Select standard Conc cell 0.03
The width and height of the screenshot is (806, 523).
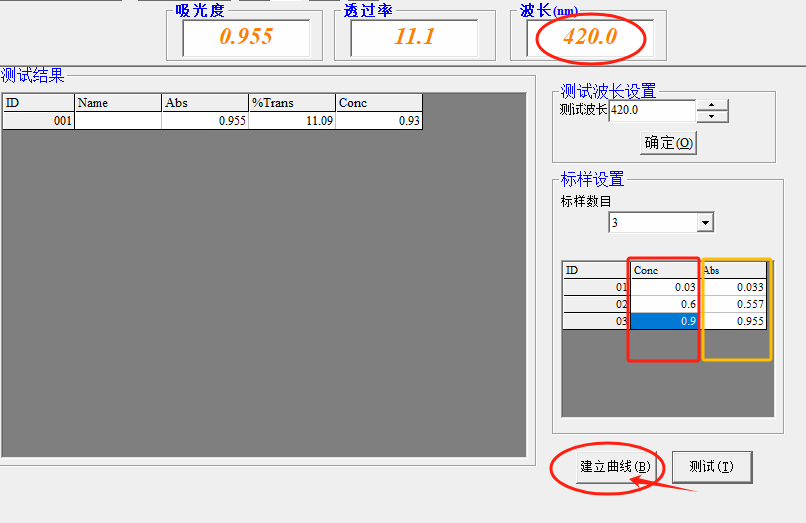coord(664,287)
